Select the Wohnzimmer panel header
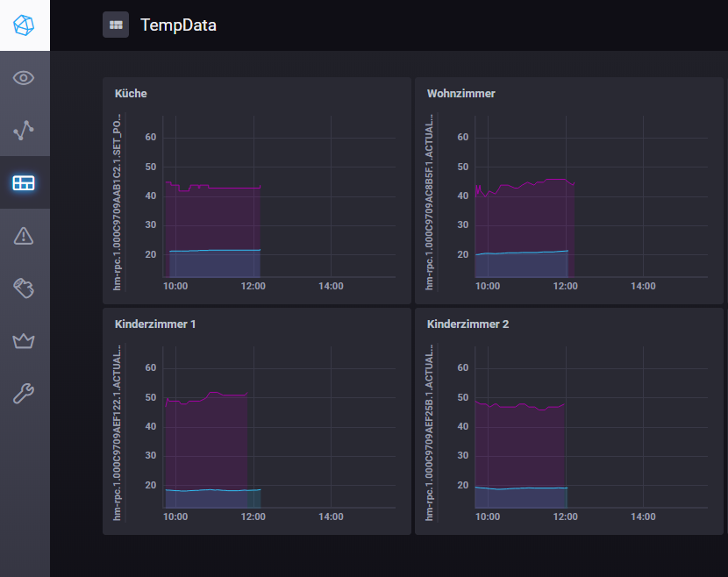The height and width of the screenshot is (577, 728). tap(461, 94)
